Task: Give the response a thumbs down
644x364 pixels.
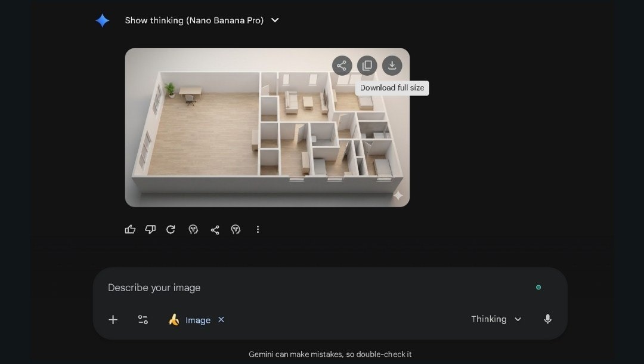Action: coord(150,229)
